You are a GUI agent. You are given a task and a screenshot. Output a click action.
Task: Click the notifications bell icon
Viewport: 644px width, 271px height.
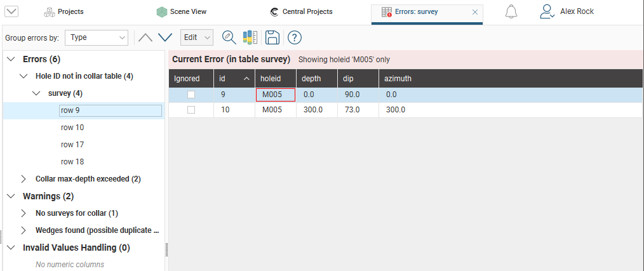(x=511, y=11)
